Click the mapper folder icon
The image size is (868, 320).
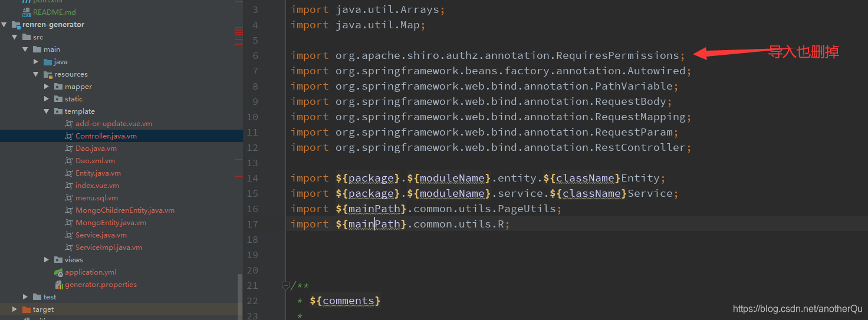[58, 87]
